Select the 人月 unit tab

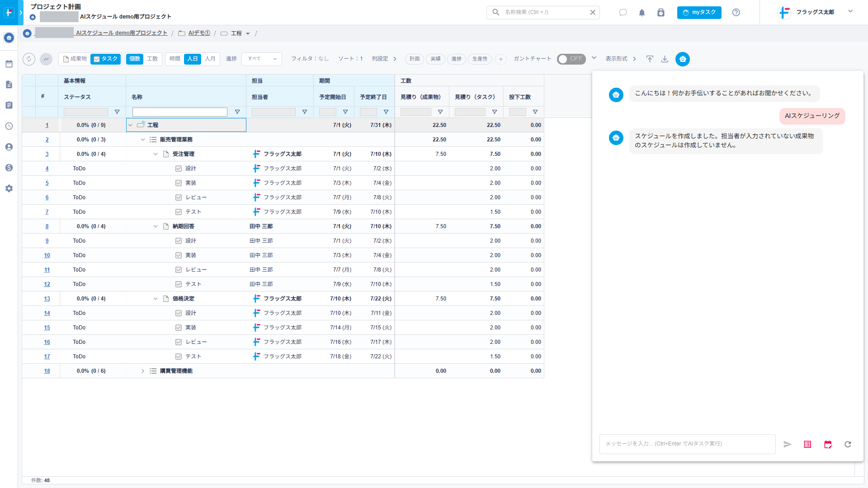(x=210, y=59)
